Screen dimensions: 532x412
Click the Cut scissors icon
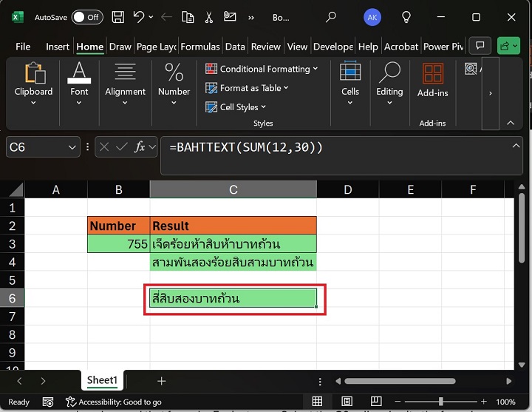[209, 17]
